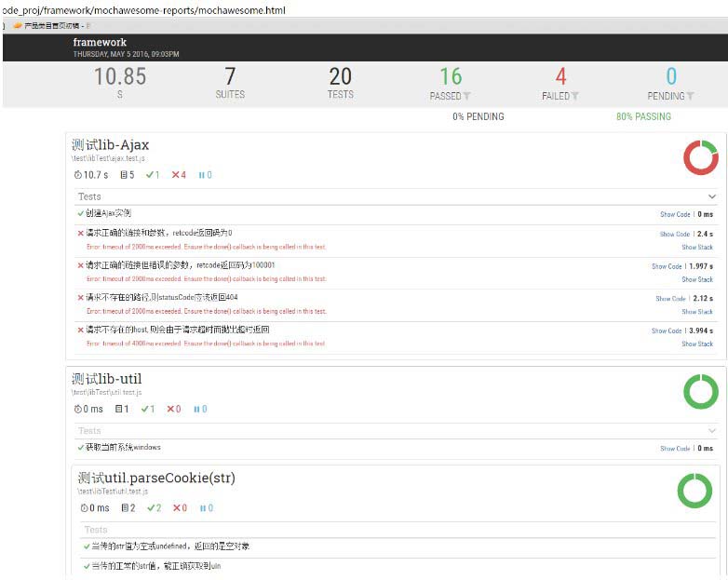The width and height of the screenshot is (728, 580).
Task: Click the tests count icon in lib-util suite
Action: tap(119, 409)
